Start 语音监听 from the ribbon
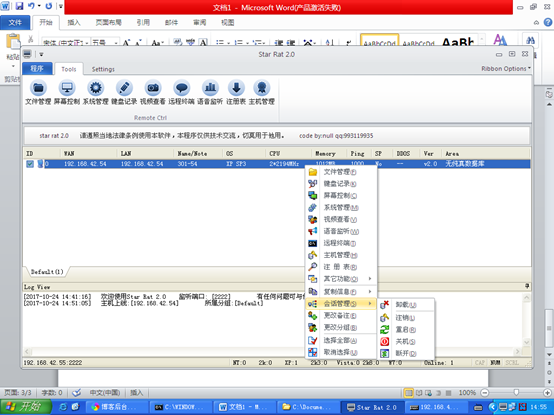This screenshot has width=554, height=415. click(x=210, y=93)
